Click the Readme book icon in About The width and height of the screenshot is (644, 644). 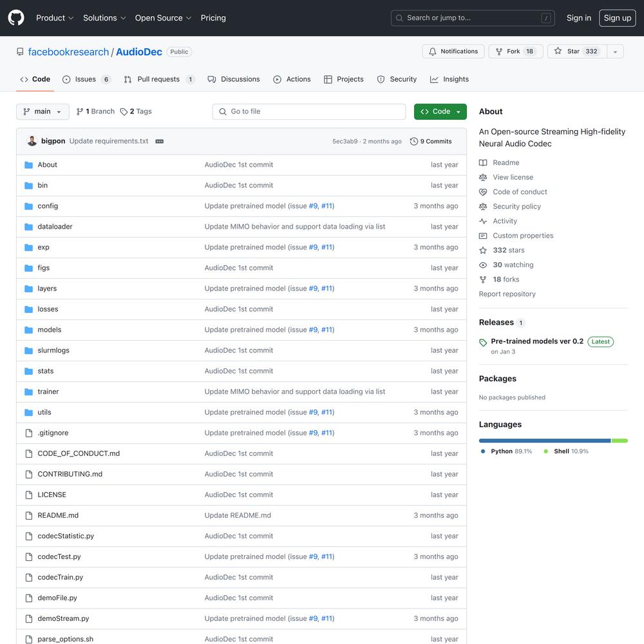[x=483, y=163]
